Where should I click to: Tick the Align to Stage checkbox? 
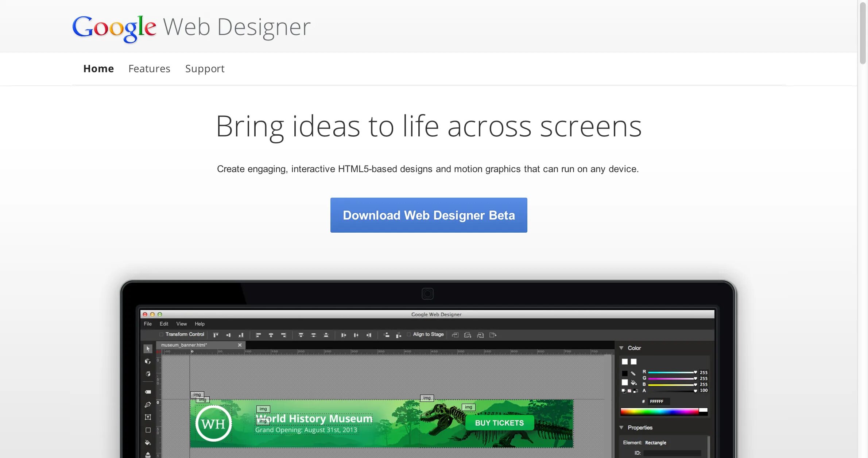[409, 334]
